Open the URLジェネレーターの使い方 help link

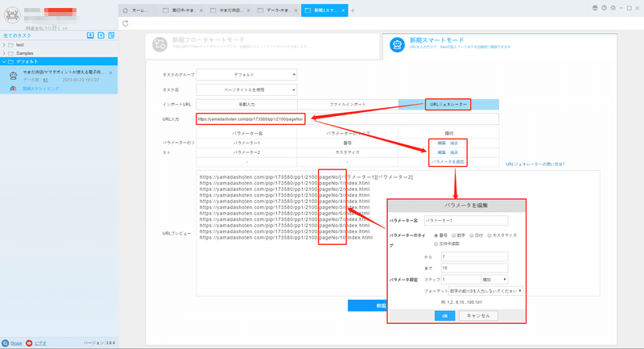point(535,164)
